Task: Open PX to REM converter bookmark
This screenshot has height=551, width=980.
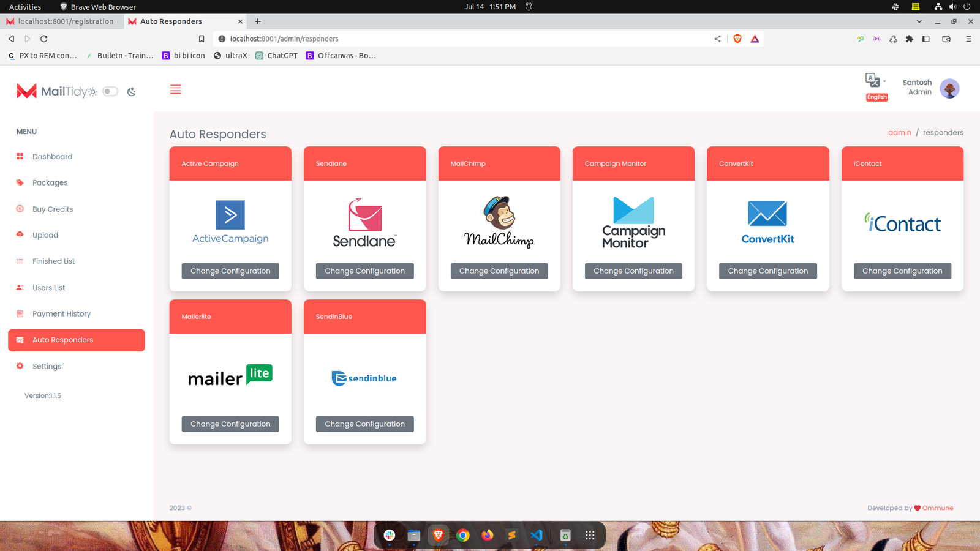Action: 42,56
